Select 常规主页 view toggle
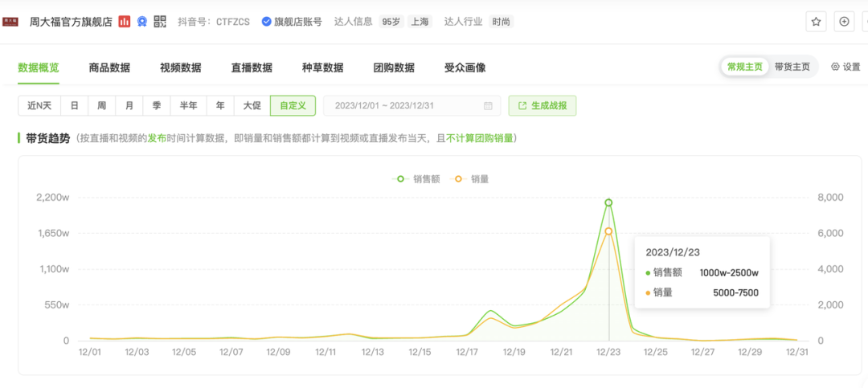This screenshot has width=868, height=388. (x=744, y=67)
